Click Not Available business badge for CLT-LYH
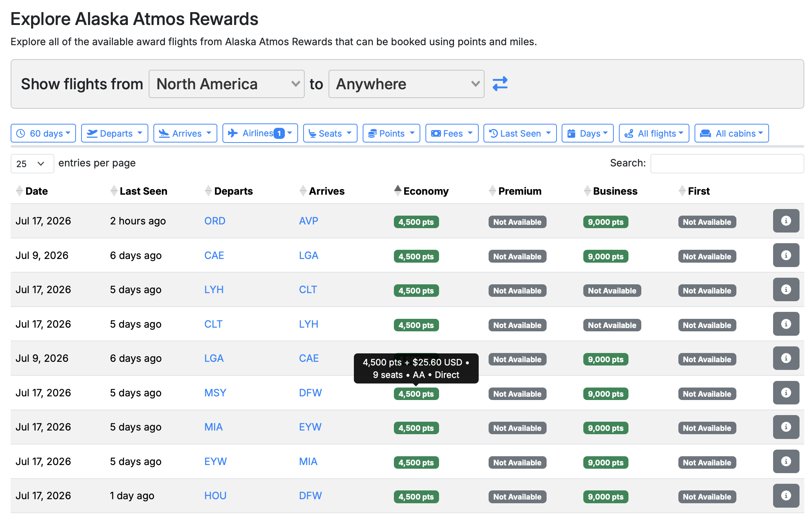 coord(612,325)
